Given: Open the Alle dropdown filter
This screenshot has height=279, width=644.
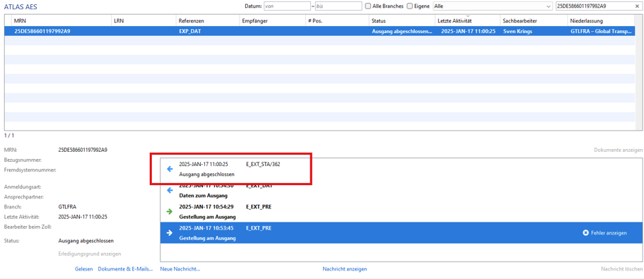Looking at the screenshot, I should tap(493, 6).
